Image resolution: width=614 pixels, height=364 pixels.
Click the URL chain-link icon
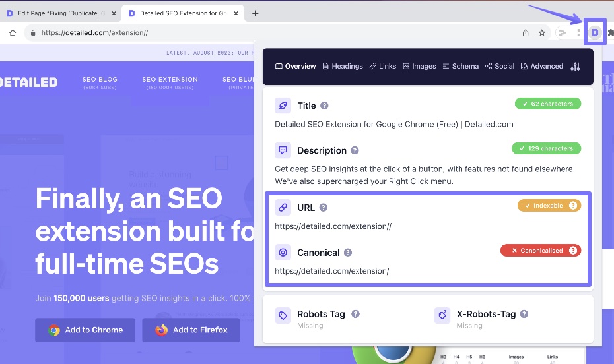283,208
